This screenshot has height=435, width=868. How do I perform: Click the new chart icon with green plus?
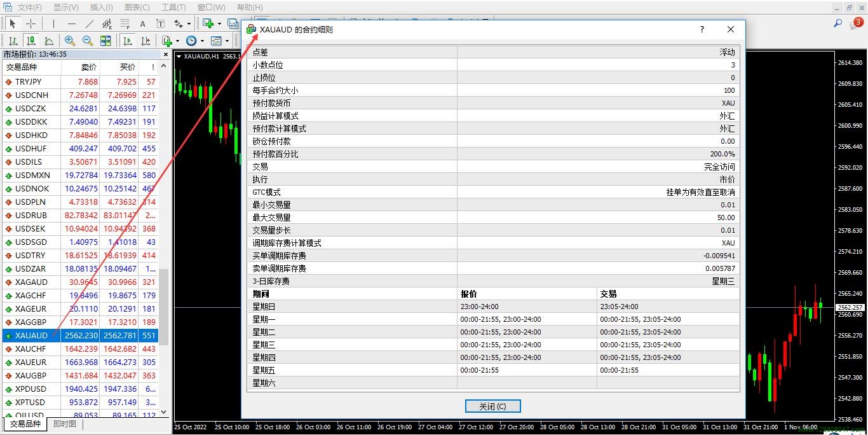[208, 24]
